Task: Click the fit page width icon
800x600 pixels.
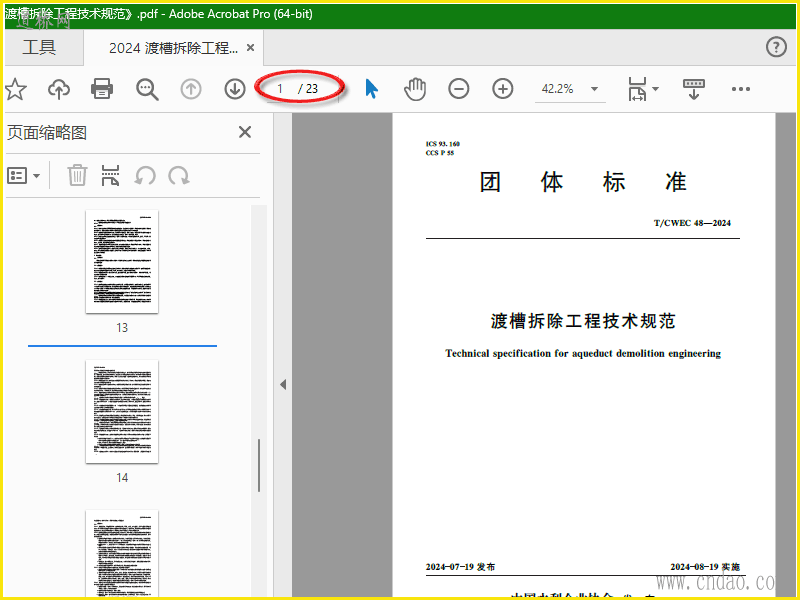Action: coord(637,89)
